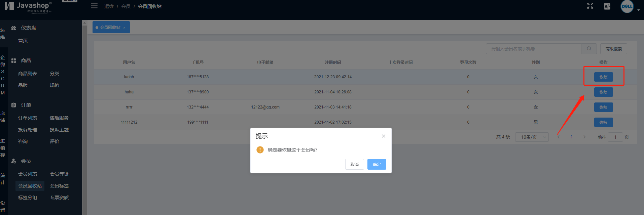Open 会员等级 menu item
Screen dimensions: 644x215
[59, 174]
